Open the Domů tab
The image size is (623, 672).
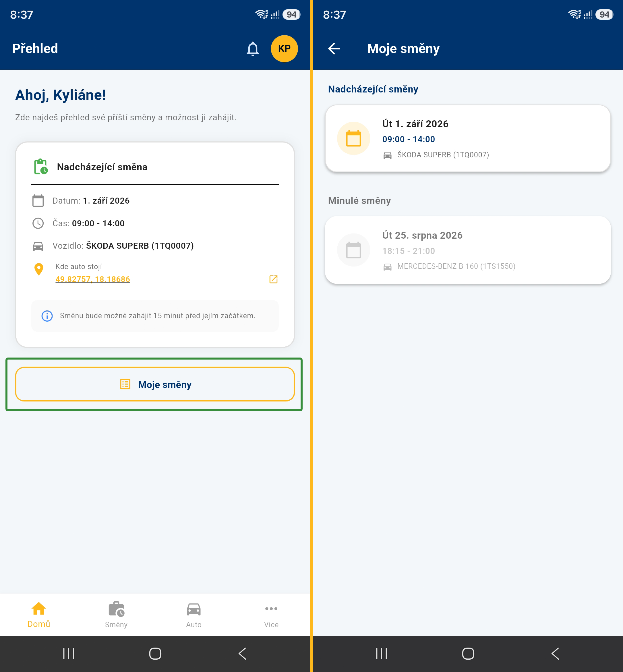click(39, 615)
